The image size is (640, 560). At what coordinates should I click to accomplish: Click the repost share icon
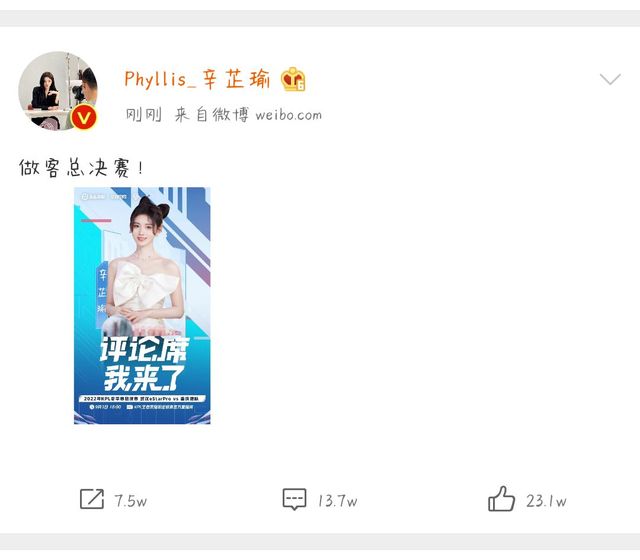(x=92, y=499)
